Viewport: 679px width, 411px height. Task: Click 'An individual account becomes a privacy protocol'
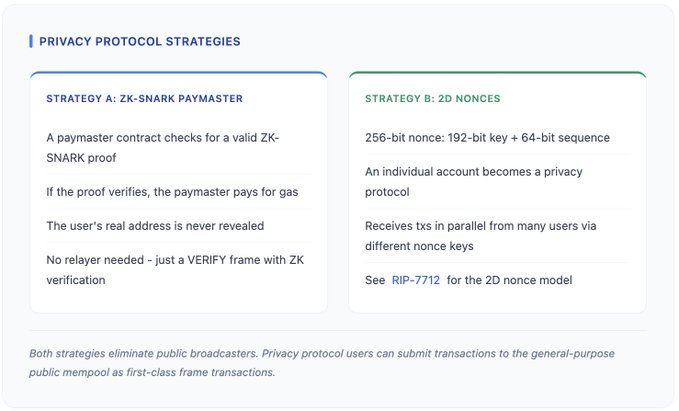[x=473, y=181]
